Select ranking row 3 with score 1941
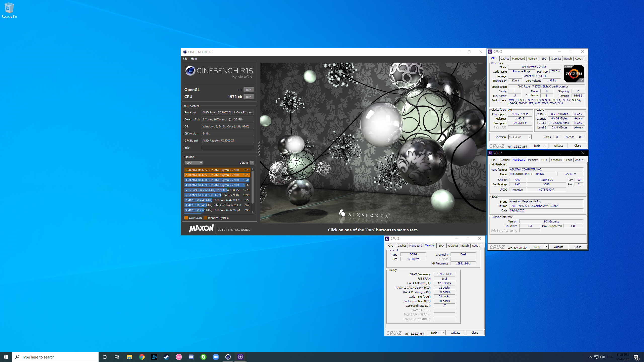This screenshot has width=644, height=362. (217, 180)
